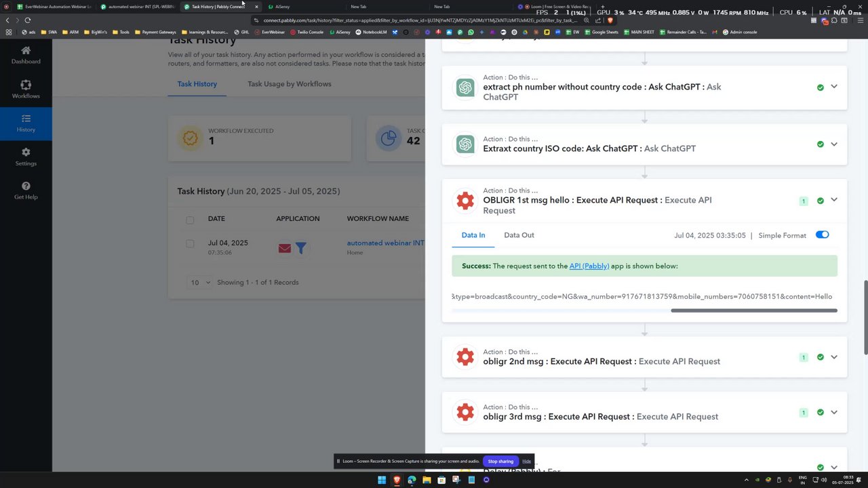Switch to EverWebinar Automation Webinar browser tab
Screen dimensions: 868x488
[53, 7]
